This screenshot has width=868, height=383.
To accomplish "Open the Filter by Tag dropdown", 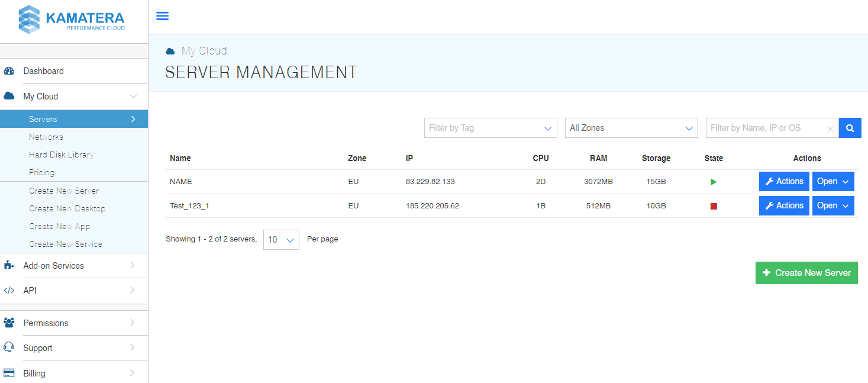I will (490, 127).
